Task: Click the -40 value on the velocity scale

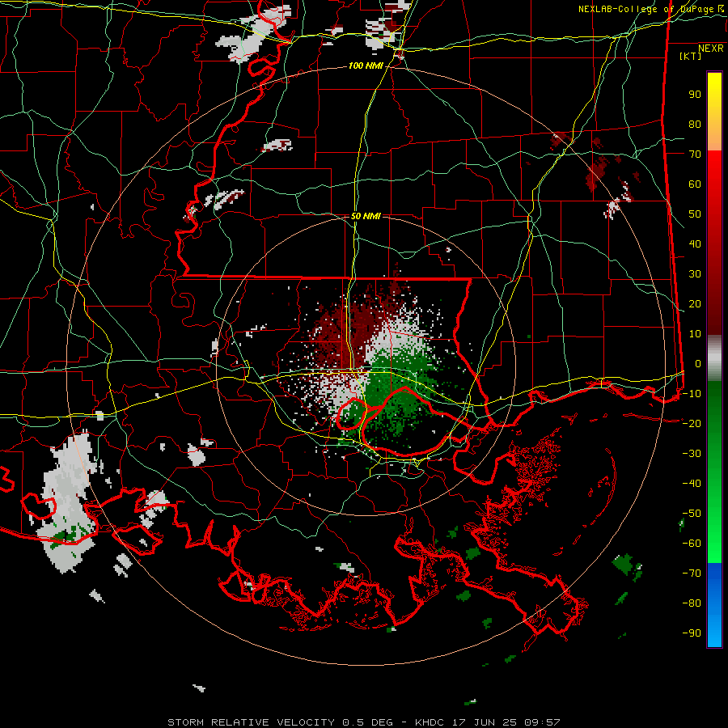Action: [x=692, y=484]
